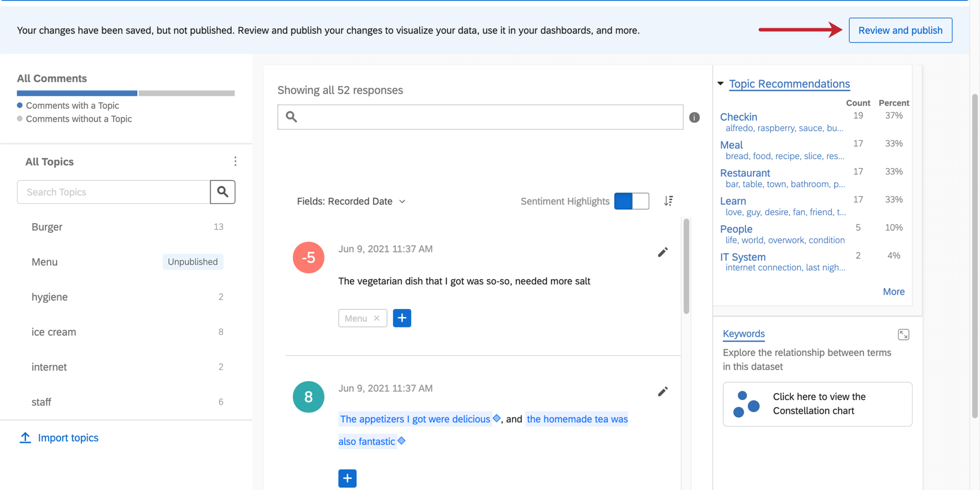Click the page scrollbar on the right edge
Viewport: 980px width, 490px height.
975,255
